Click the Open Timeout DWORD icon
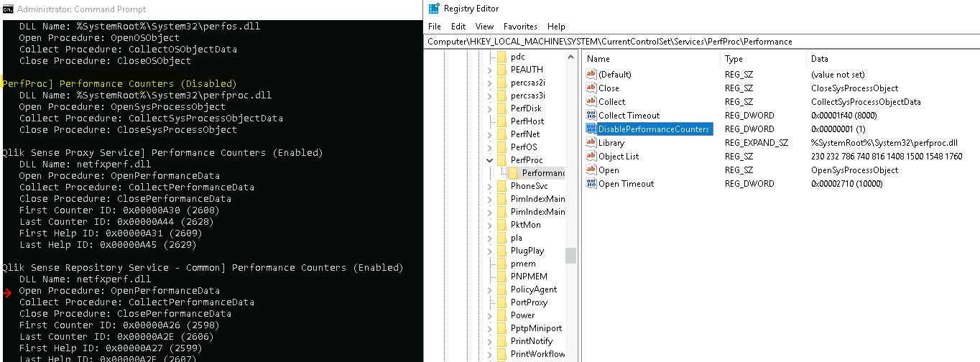Viewport: 980px width, 362px height. point(591,184)
